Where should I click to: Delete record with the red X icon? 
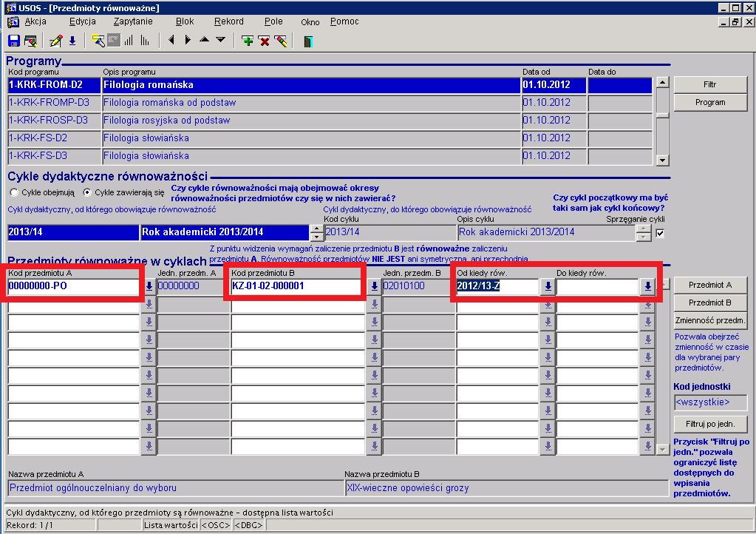coord(264,41)
